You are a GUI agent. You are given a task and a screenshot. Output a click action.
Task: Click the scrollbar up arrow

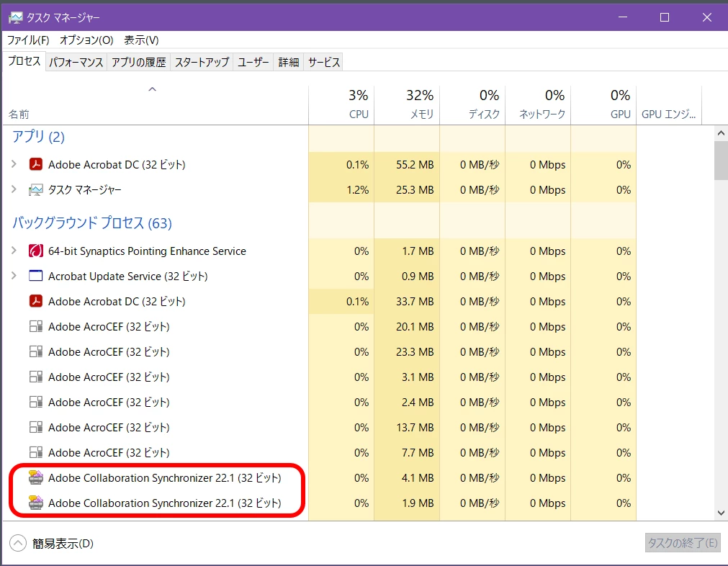[721, 133]
